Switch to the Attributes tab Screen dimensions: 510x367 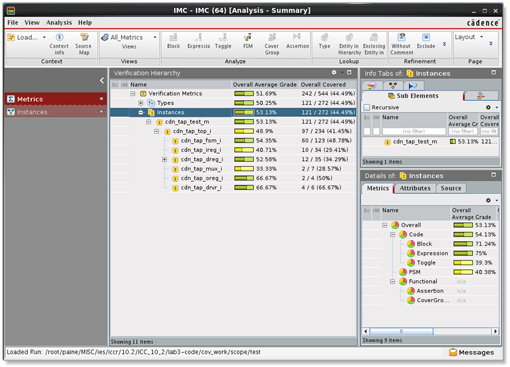pyautogui.click(x=415, y=188)
